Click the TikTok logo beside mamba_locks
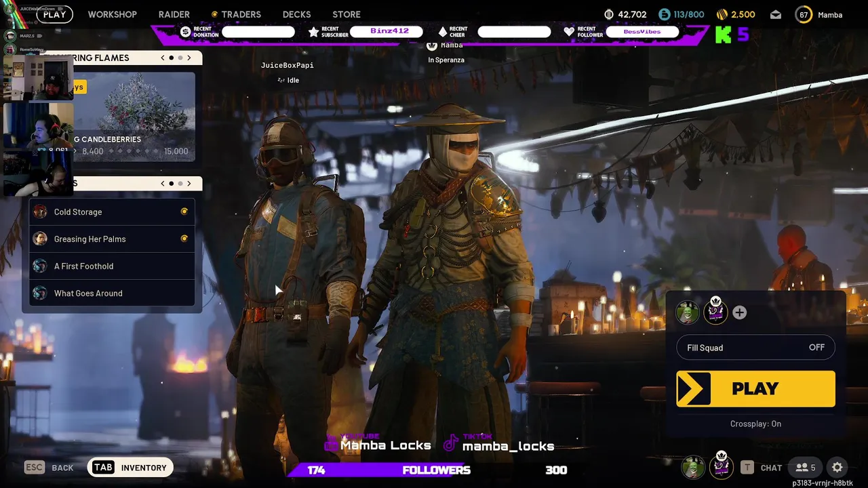Image resolution: width=868 pixels, height=488 pixels. [450, 444]
